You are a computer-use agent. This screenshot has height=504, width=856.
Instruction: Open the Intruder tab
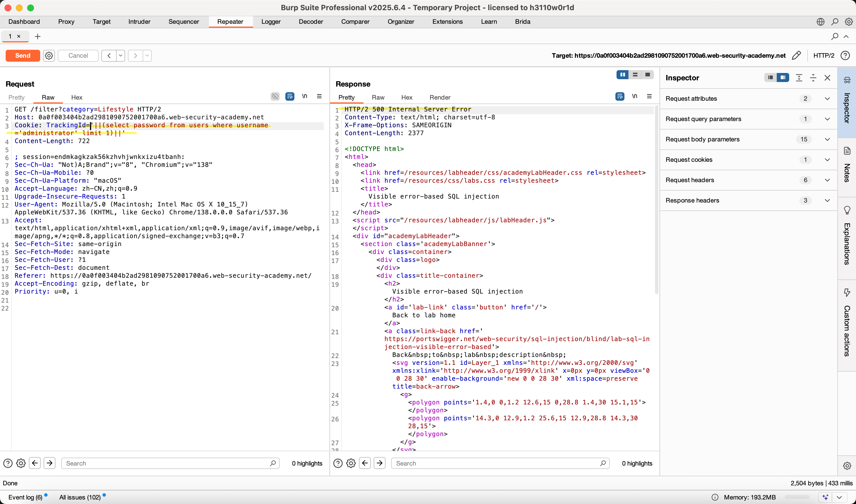pyautogui.click(x=139, y=22)
